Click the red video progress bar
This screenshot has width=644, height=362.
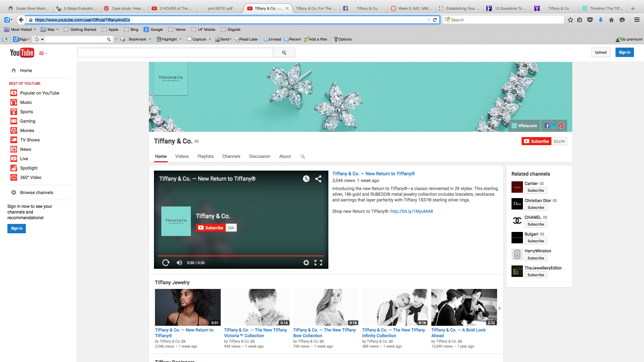241,256
